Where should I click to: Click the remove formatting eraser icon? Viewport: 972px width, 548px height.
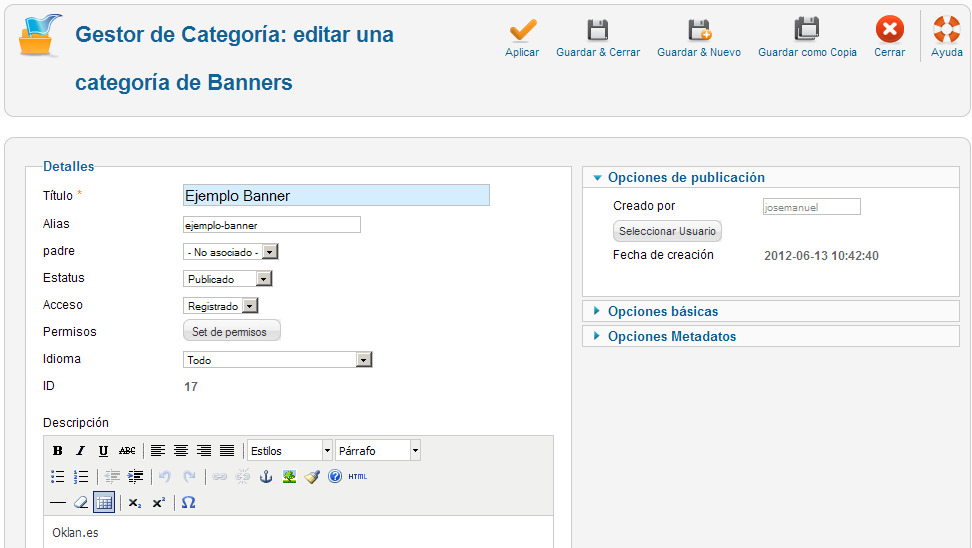click(x=81, y=503)
